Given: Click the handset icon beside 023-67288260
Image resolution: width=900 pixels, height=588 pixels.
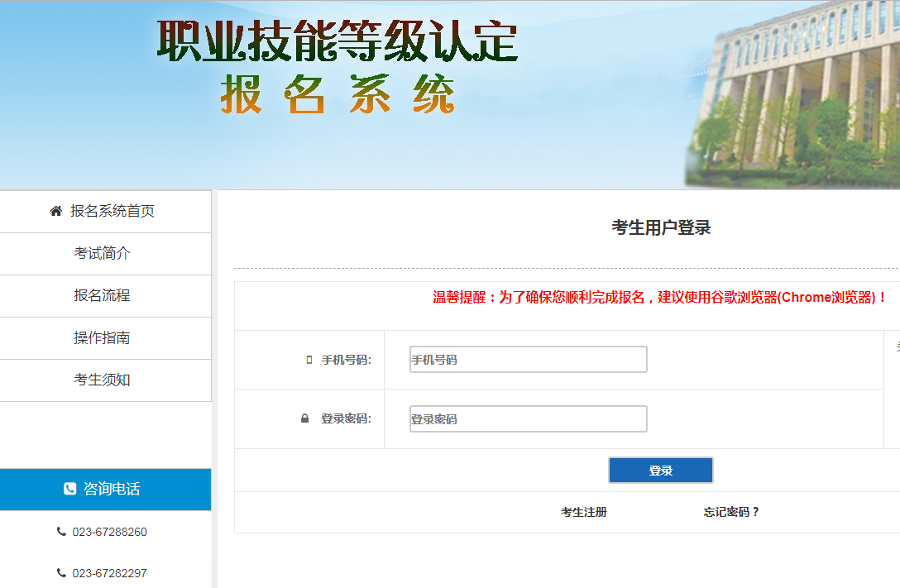Looking at the screenshot, I should click(61, 532).
